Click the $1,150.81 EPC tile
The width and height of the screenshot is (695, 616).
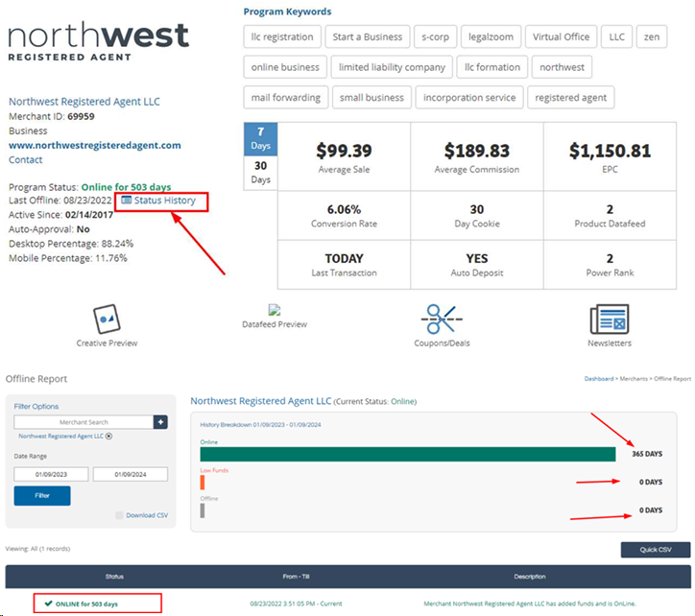pos(610,157)
